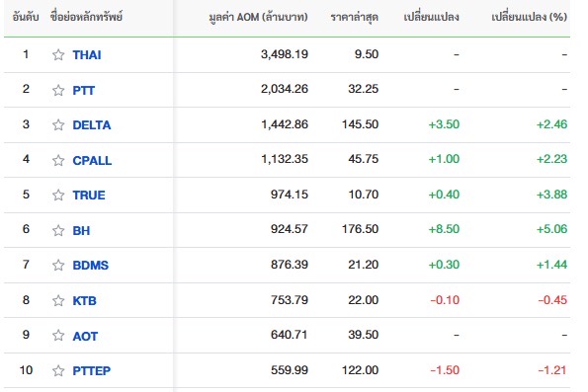Toggle the star next to TRUE
Screen dimensions: 588x392
58,195
